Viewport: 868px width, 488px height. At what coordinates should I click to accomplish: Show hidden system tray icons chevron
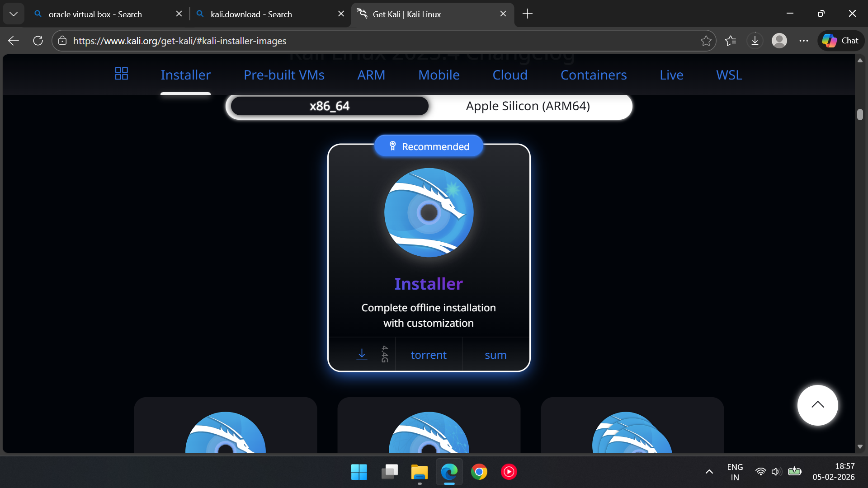click(x=709, y=472)
